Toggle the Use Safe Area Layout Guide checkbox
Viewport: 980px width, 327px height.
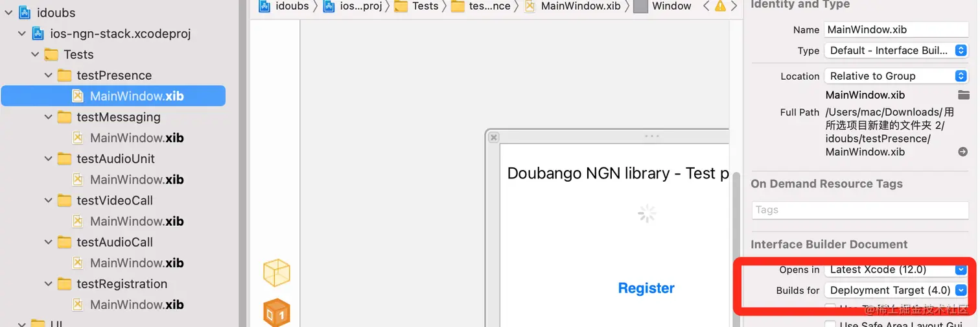[830, 324]
